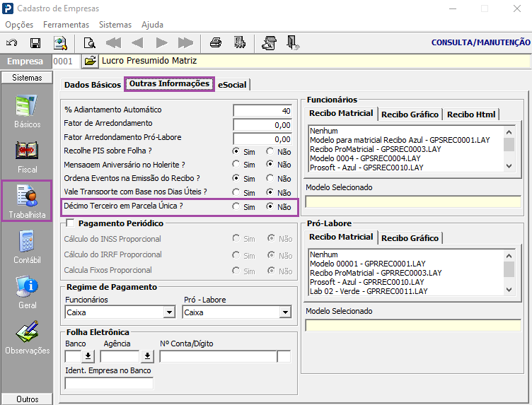532x405 pixels.
Task: Click the Outros button at sidebar bottom
Action: click(27, 399)
